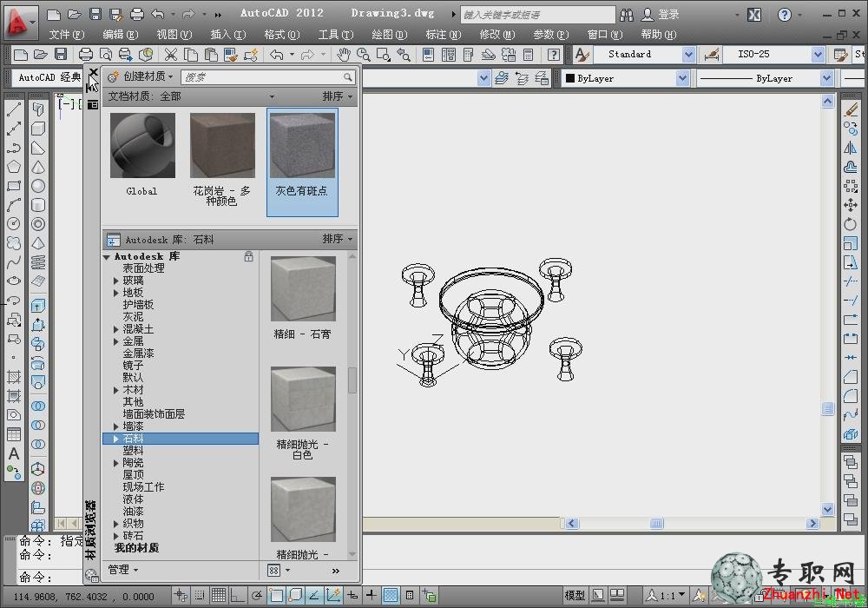Select the Line drawing tool

coord(13,109)
